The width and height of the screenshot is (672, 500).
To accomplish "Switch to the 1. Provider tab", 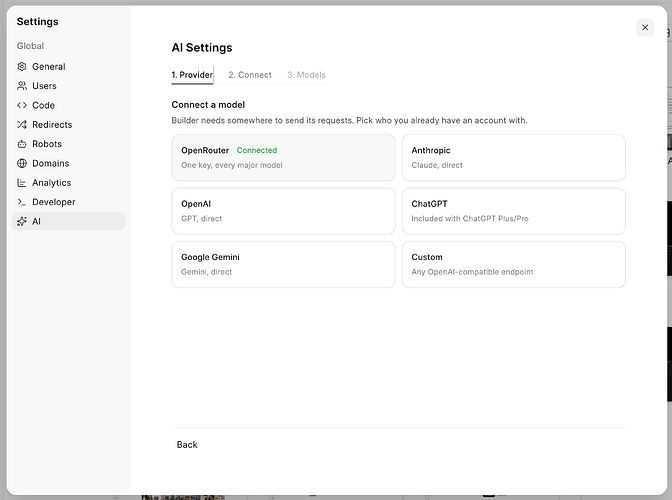I will point(192,75).
